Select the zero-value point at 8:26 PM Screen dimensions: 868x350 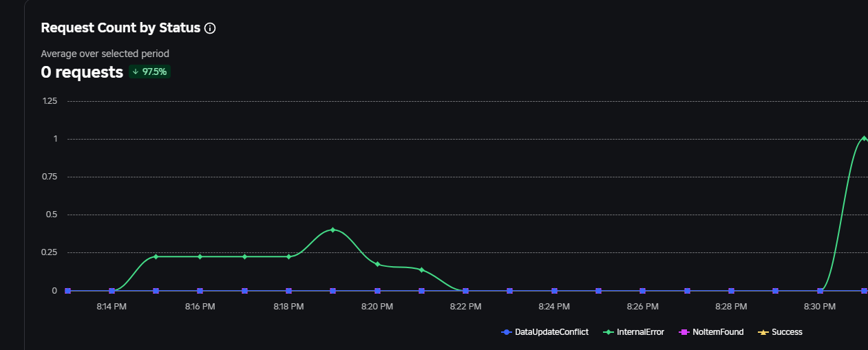point(642,291)
